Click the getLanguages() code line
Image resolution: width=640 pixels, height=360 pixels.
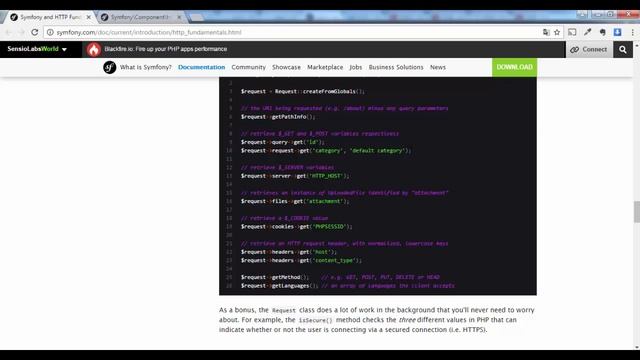(x=279, y=286)
